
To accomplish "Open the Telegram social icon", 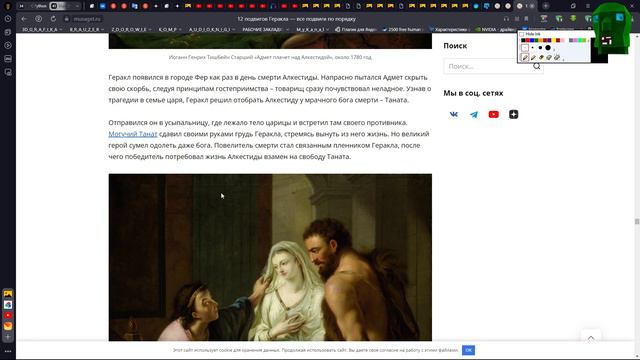I will [x=473, y=114].
